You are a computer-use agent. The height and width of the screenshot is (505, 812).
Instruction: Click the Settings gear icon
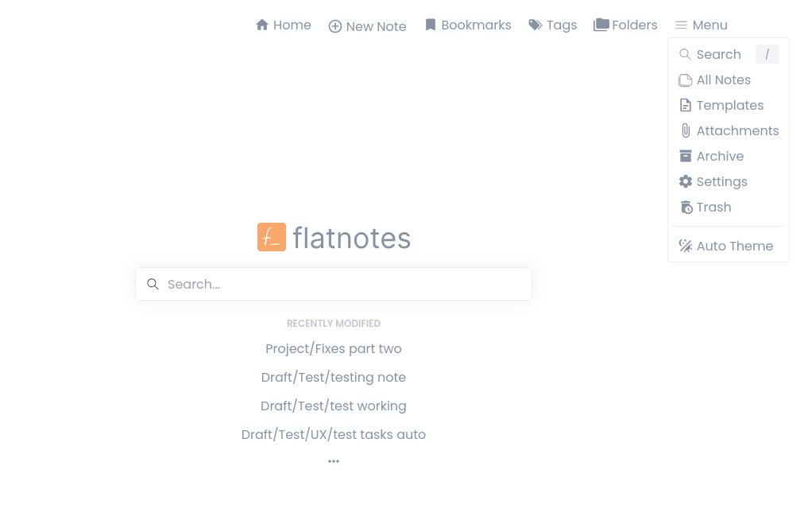point(685,181)
